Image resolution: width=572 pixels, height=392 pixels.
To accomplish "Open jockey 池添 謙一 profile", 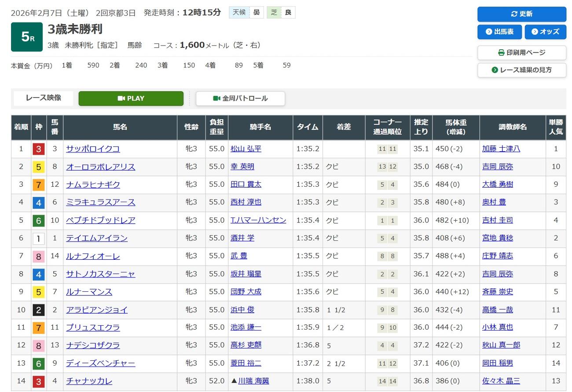I will [246, 327].
